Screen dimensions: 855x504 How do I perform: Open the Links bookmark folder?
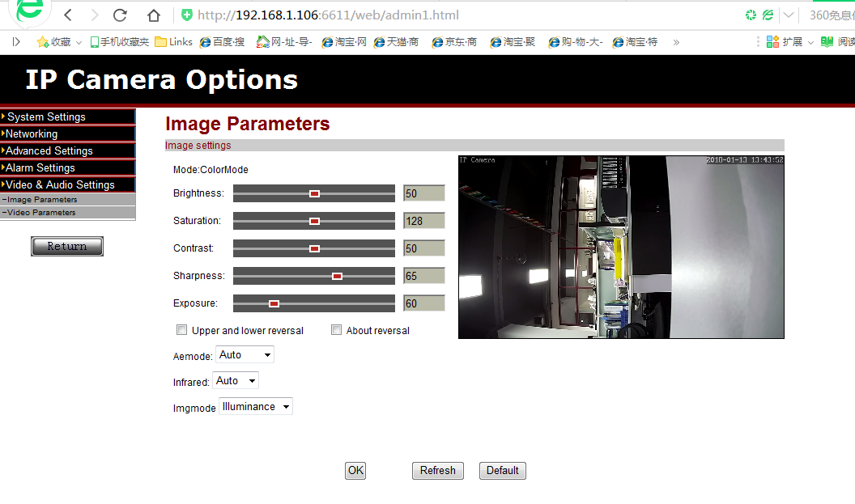tap(173, 42)
